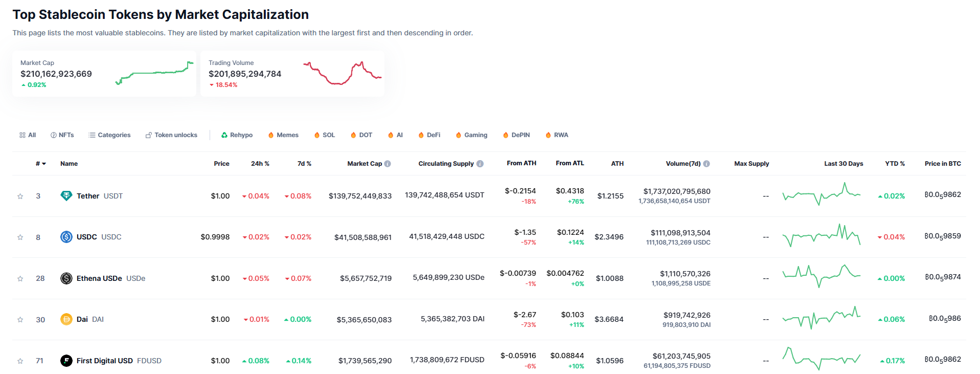Click the Volume(7d) info icon

pyautogui.click(x=706, y=164)
